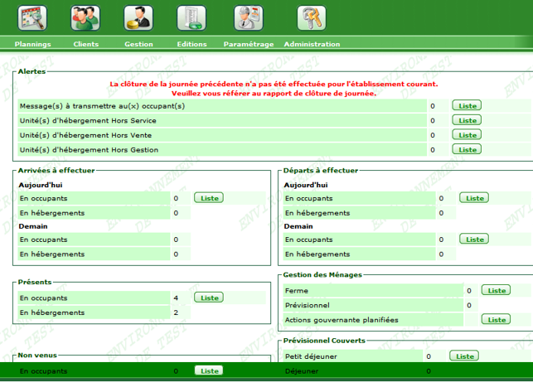533x392 pixels.
Task: Open the Gestion menu label
Action: pos(138,44)
